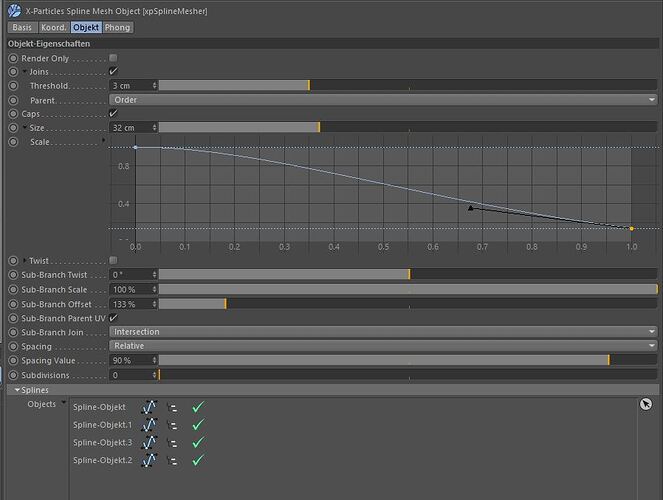Toggle the green checkmark for Spline-Objekt.1
Viewport: 663px width, 500px height.
tap(198, 424)
